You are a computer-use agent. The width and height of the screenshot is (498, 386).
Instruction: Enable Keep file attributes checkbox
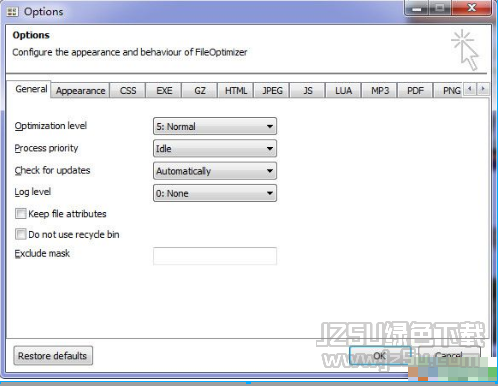pyautogui.click(x=20, y=214)
